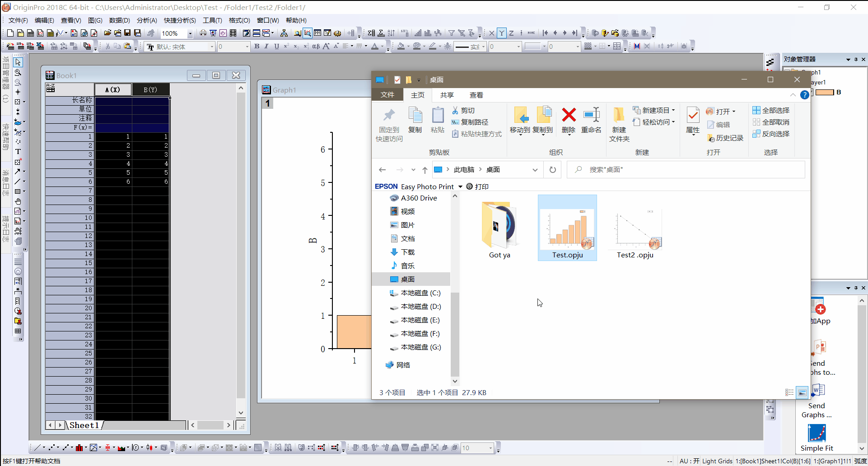Open the Origin File menu
This screenshot has height=466, width=868.
tap(18, 20)
